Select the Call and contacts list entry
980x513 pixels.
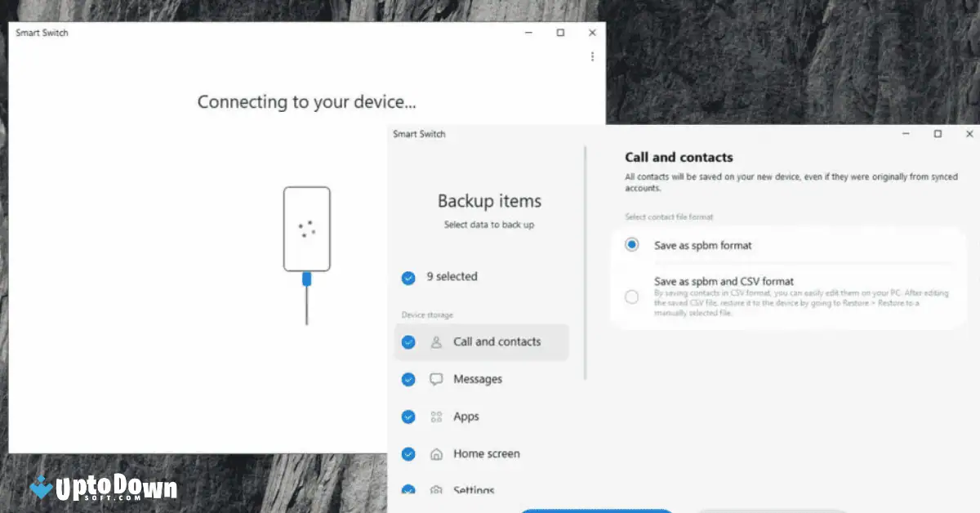tap(497, 341)
